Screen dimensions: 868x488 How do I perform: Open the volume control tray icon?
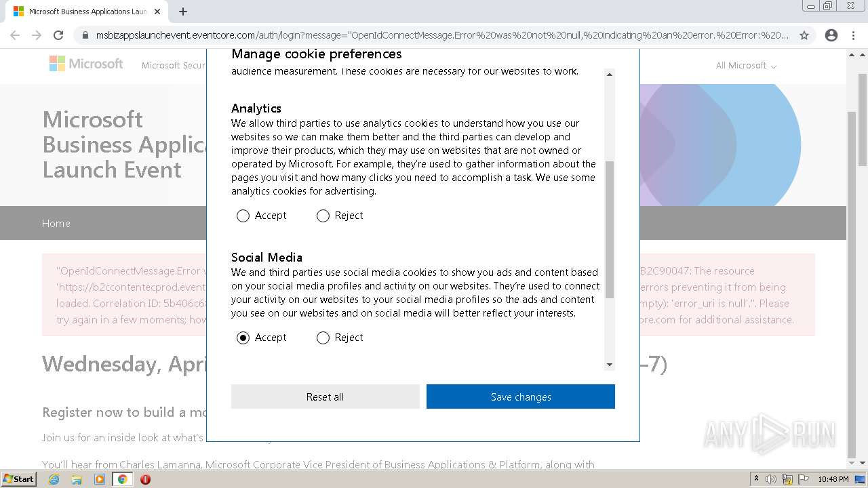771,479
